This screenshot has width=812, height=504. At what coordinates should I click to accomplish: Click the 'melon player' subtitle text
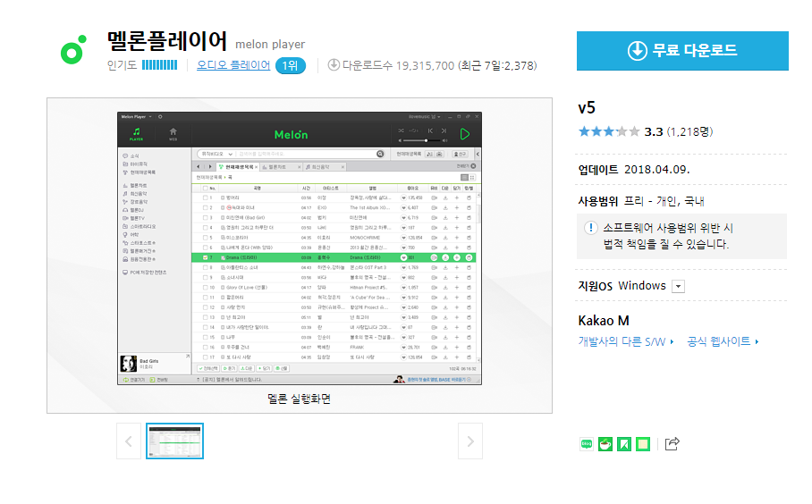270,45
